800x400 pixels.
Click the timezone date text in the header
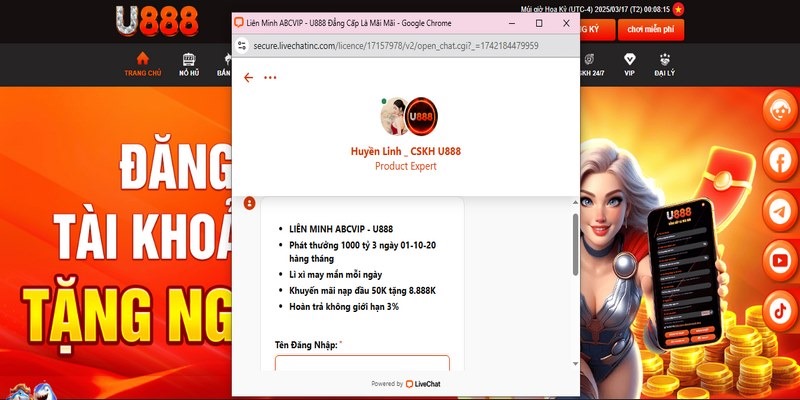tap(595, 9)
